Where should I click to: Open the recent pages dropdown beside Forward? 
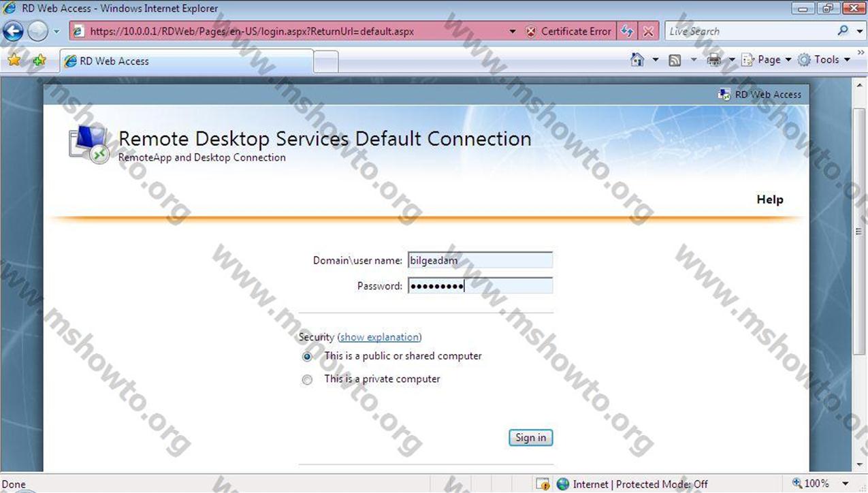tap(57, 31)
